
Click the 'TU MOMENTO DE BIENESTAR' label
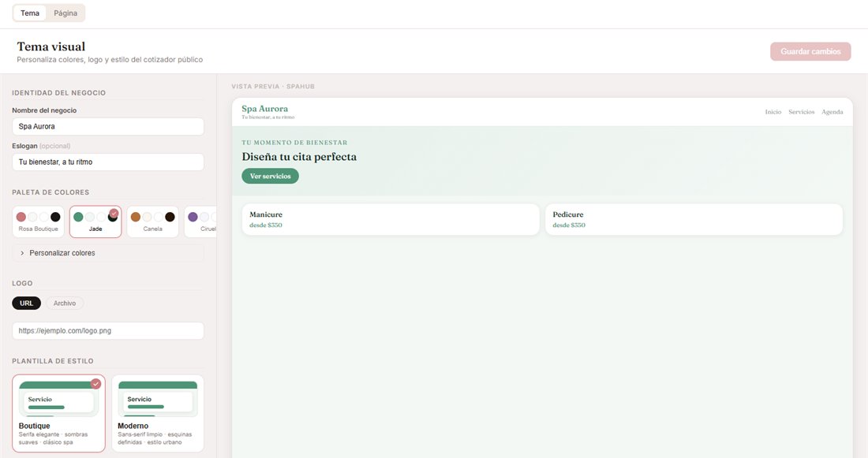[x=294, y=142]
